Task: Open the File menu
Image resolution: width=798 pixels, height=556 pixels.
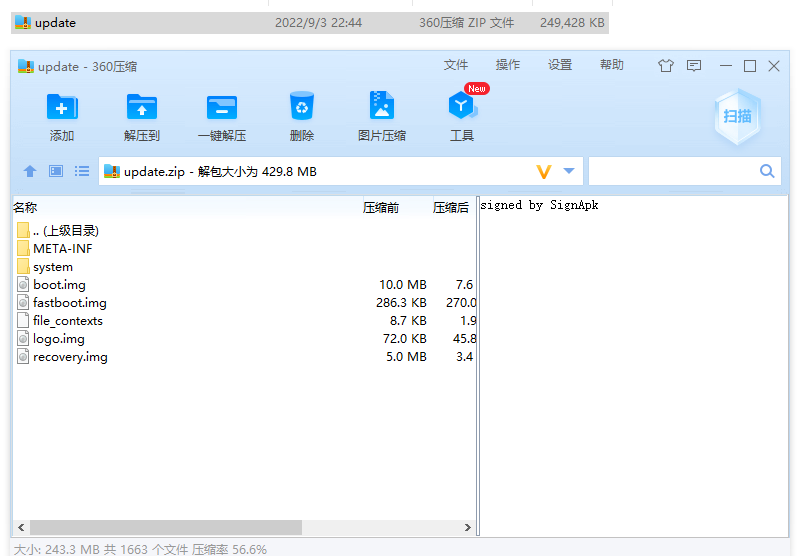Action: pos(456,65)
